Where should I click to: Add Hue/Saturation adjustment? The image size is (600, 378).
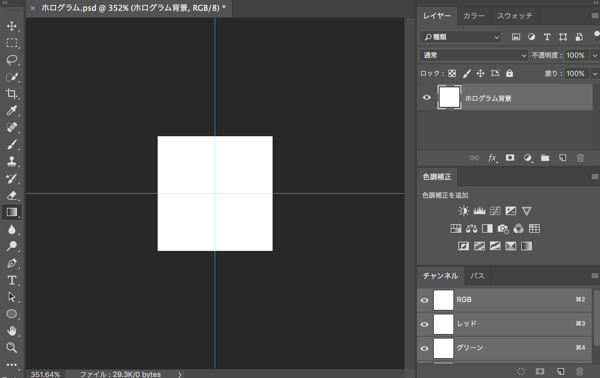456,228
